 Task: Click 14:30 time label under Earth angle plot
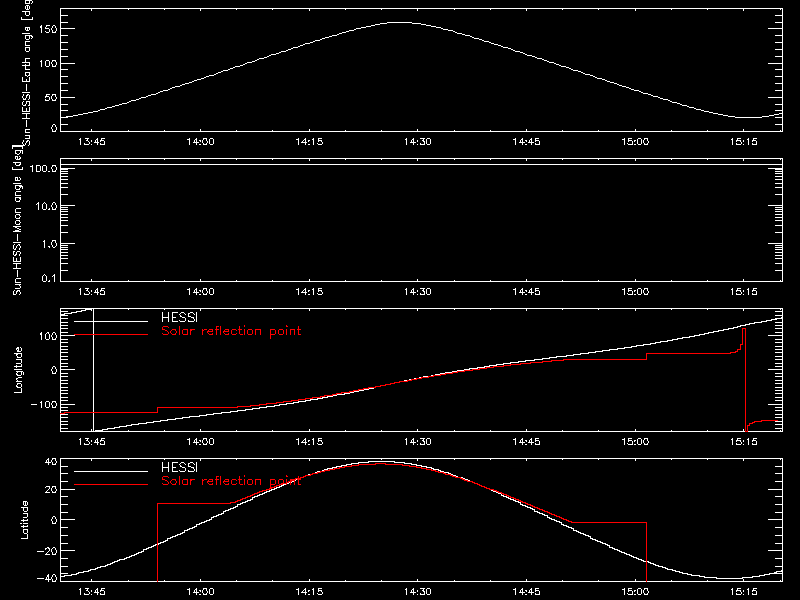tap(417, 142)
